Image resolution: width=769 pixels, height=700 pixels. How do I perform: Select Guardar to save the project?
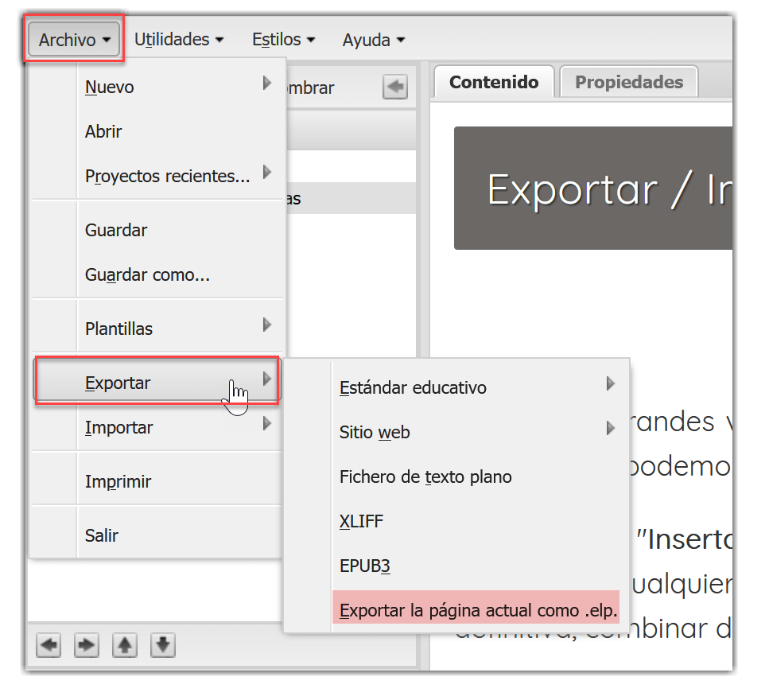pos(115,230)
